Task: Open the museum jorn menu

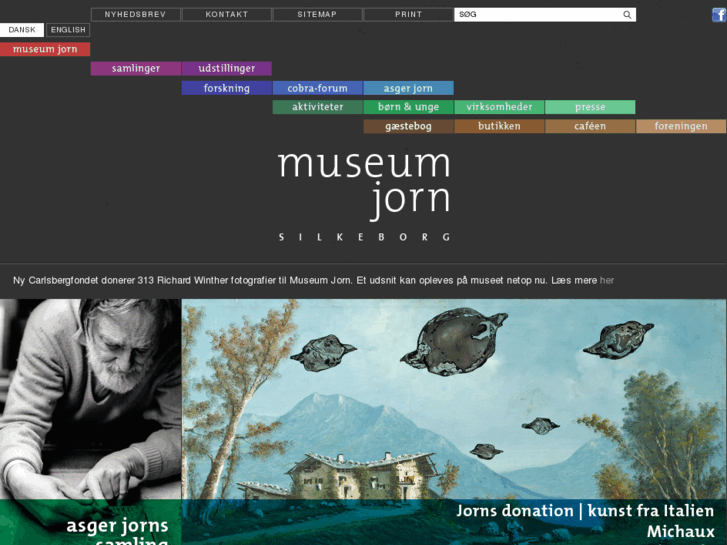Action: tap(45, 49)
